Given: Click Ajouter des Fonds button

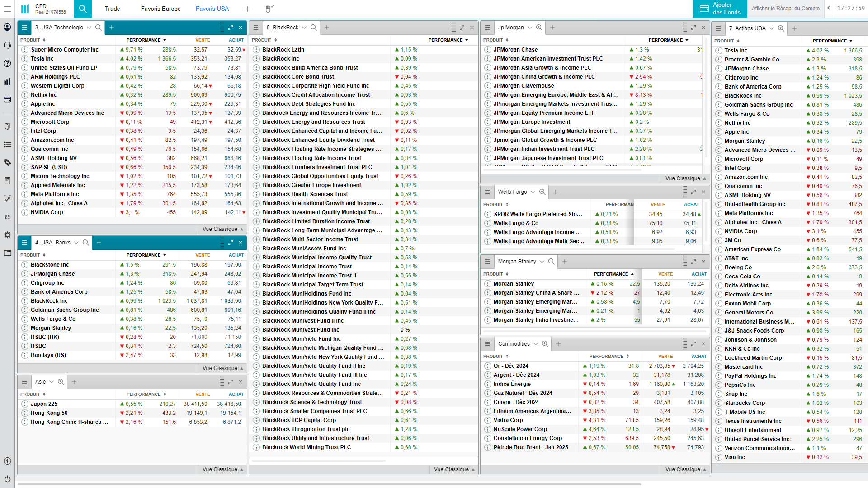Looking at the screenshot, I should point(720,9).
